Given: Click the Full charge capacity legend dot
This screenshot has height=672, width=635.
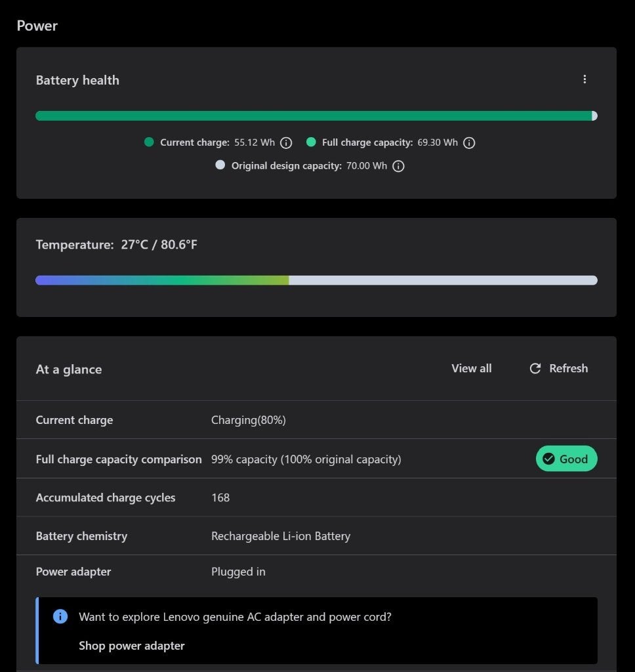Looking at the screenshot, I should 311,142.
